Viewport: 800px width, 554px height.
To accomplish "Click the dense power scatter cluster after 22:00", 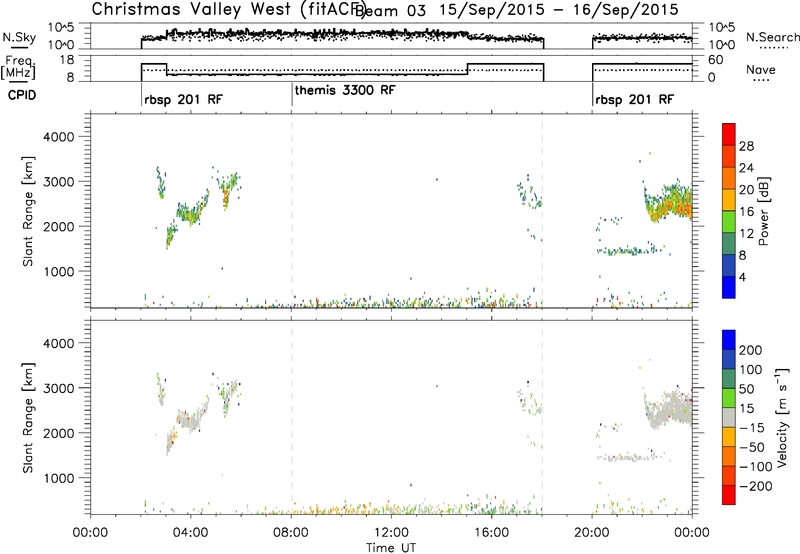I will point(668,202).
